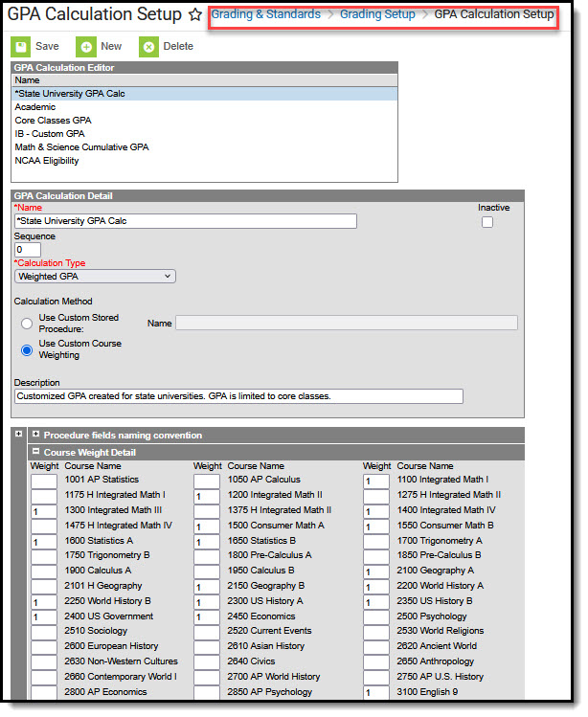Click weight field for 3100 English 9
Viewport: 588px width, 717px height.
tap(376, 694)
